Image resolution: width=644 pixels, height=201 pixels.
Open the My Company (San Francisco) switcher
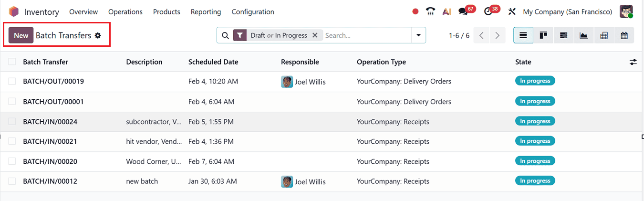coord(568,11)
